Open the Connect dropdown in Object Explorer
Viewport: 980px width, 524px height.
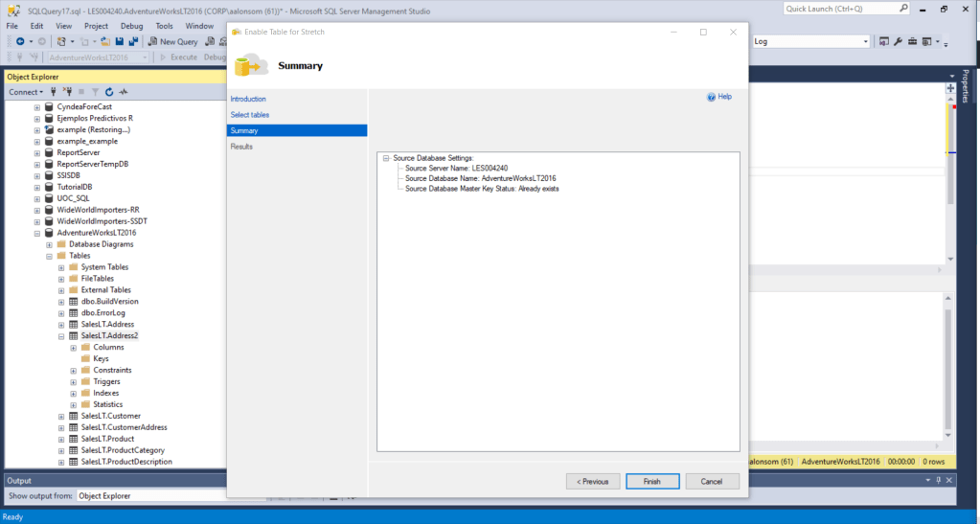click(26, 92)
